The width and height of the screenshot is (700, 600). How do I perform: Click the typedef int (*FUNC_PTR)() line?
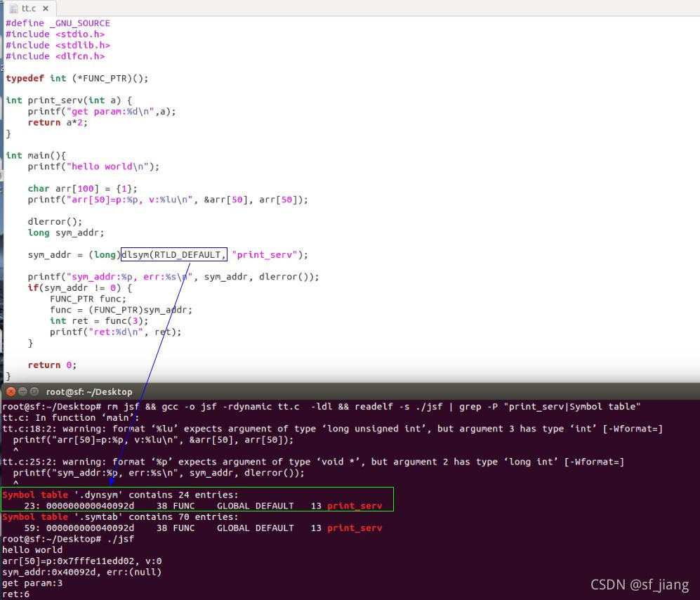tap(77, 79)
